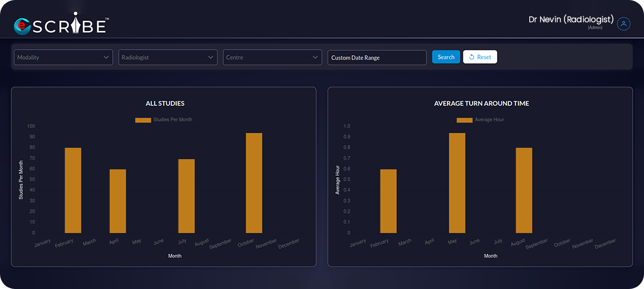Viewport: 644px width, 289px height.
Task: Click the Studies Per Month legend label
Action: tap(173, 120)
